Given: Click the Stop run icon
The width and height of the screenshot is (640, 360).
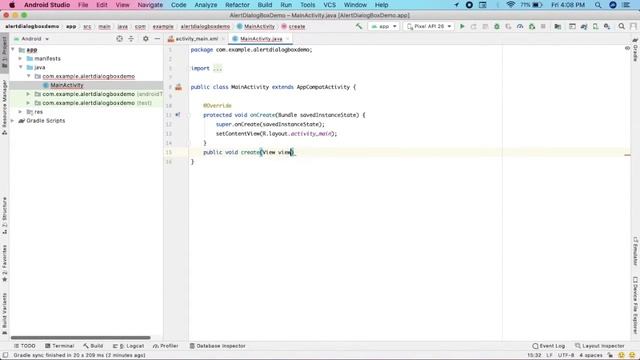Looking at the screenshot, I should (543, 26).
